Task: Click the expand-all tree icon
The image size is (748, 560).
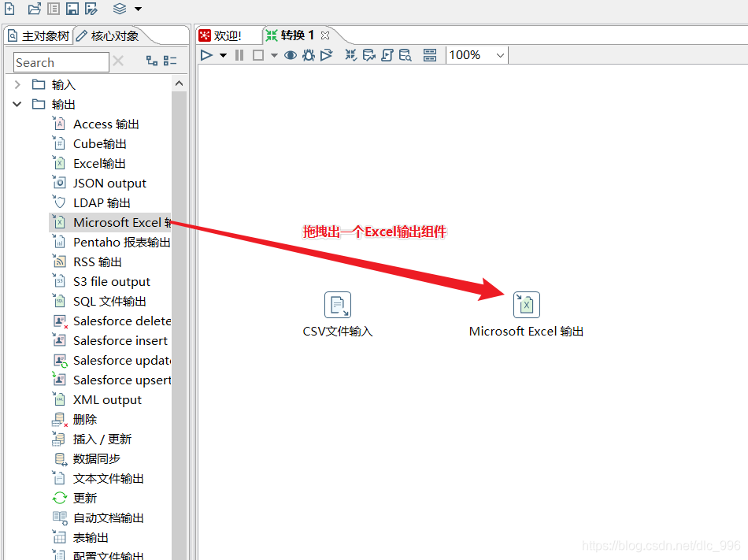Action: [152, 61]
